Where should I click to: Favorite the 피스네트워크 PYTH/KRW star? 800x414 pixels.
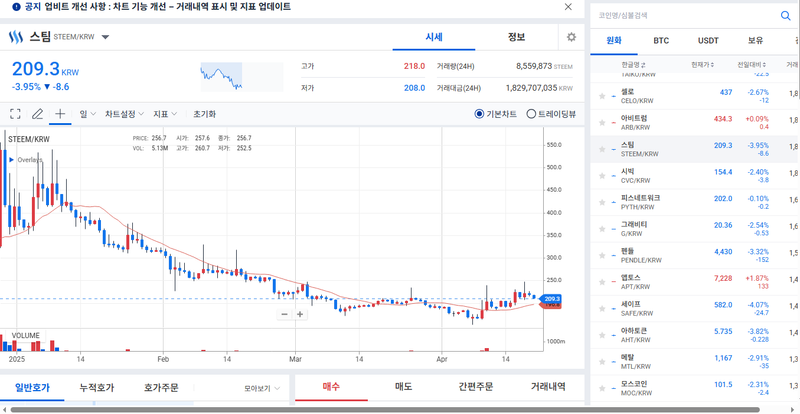point(602,203)
